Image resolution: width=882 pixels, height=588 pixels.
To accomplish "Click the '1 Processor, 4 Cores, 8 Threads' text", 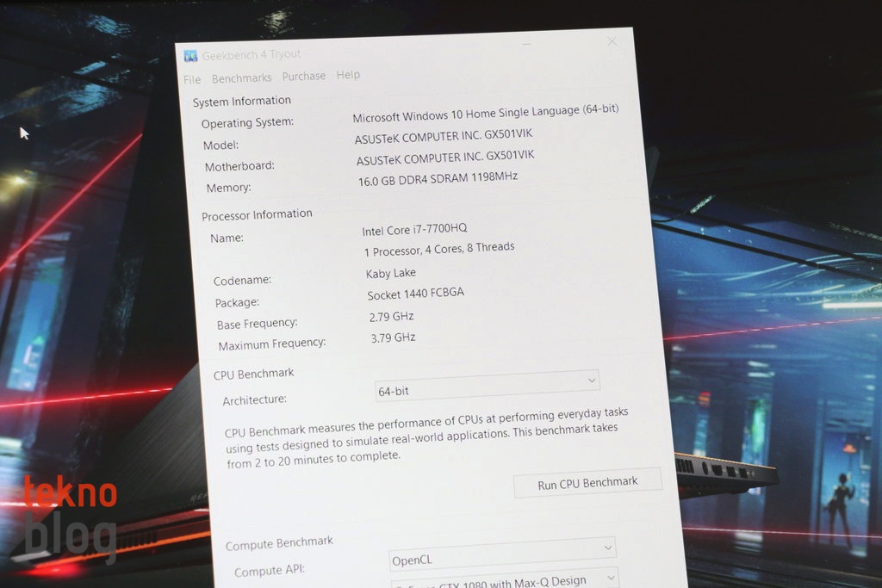I will (439, 249).
